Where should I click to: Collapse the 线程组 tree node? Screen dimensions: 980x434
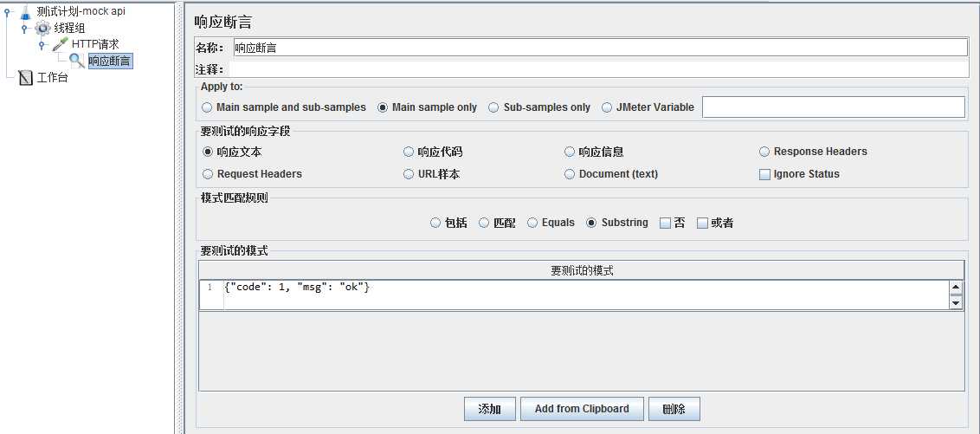(24, 28)
